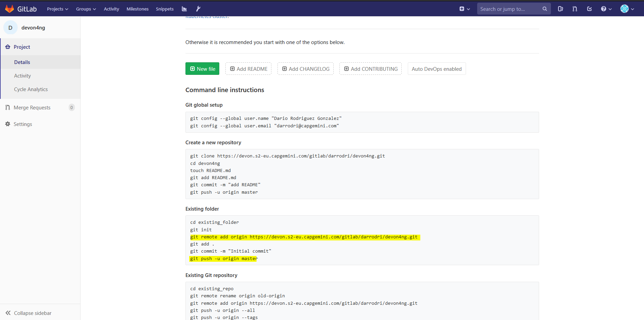Click the issues counter icon in top bar
Screen dimensions: 644x320
tap(560, 9)
